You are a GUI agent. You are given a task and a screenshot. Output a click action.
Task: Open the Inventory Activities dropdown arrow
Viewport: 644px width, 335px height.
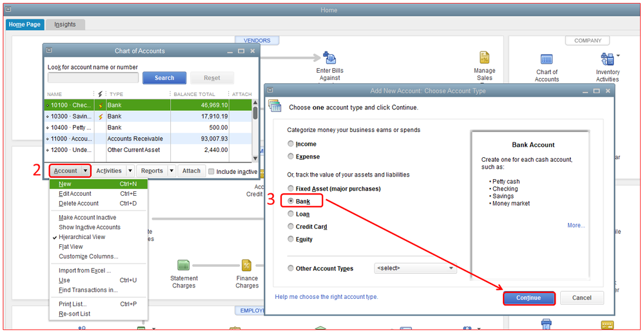pos(618,55)
